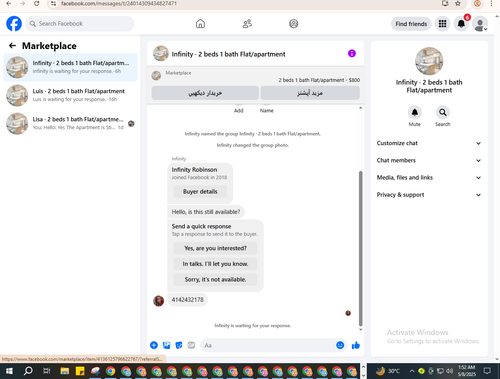Mute the conversation bell icon
Viewport: 500px width, 379px height.
[415, 112]
